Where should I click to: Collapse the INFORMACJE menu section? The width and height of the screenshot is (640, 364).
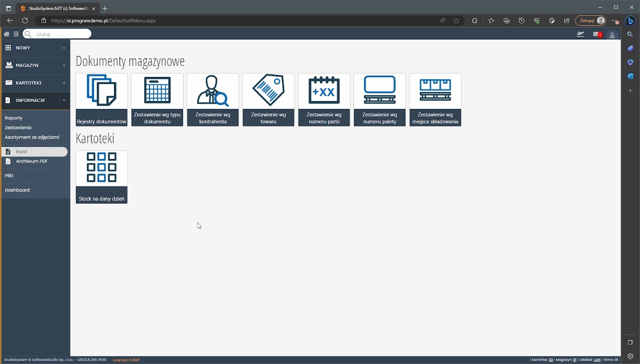(x=35, y=100)
